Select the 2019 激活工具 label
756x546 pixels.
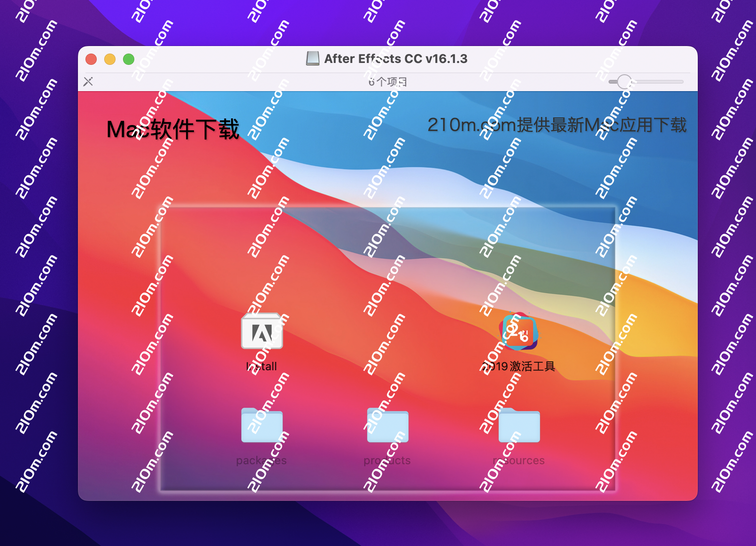pos(518,367)
